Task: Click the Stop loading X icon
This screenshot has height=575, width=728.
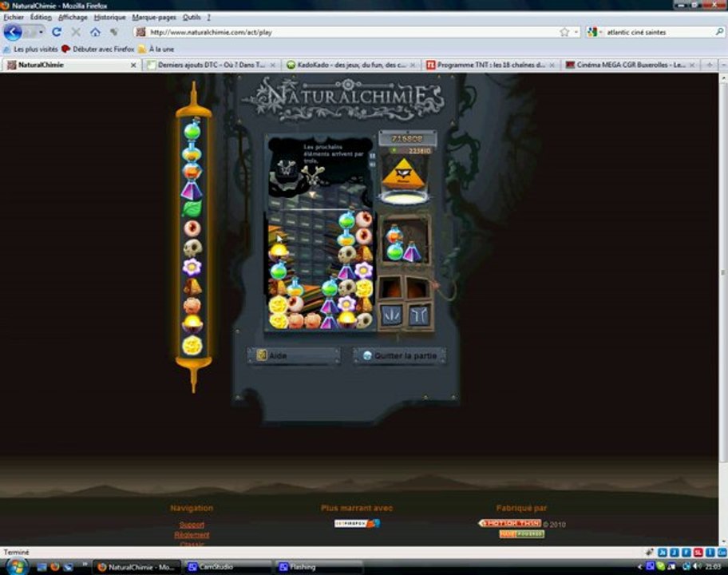Action: [76, 32]
